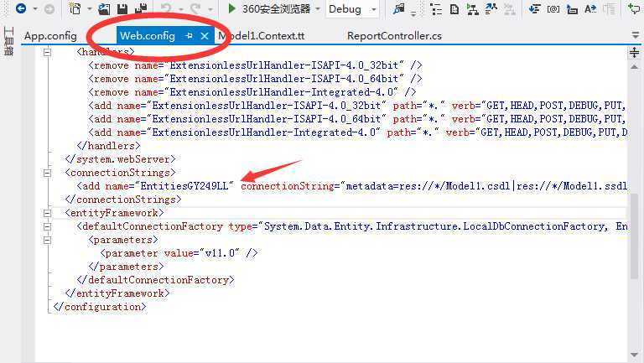Click the greyed-out people toolbar icon

tap(509, 8)
